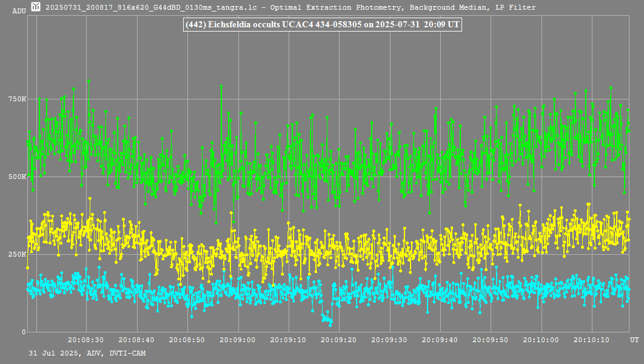This screenshot has width=644, height=364.
Task: Select the Eichsfeldia occultation chart title box
Action: click(322, 25)
